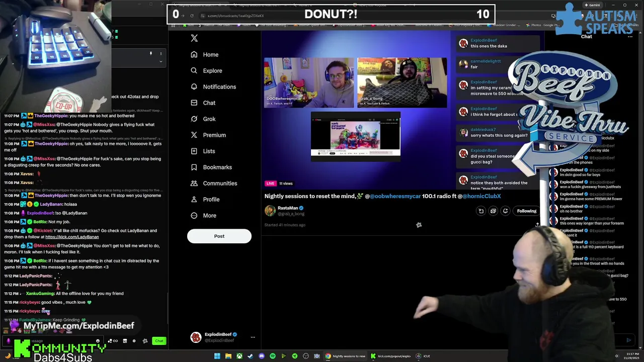
Task: Open the Profile page on X
Action: click(205, 199)
